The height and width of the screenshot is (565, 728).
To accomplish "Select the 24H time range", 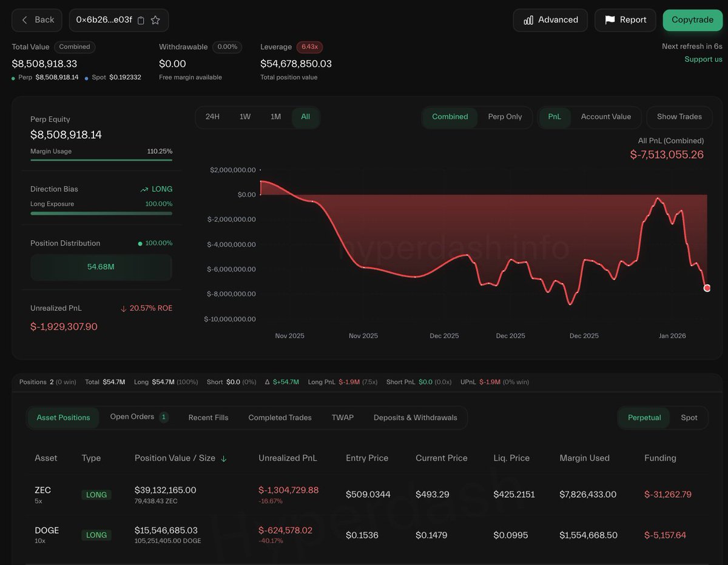I will [212, 117].
